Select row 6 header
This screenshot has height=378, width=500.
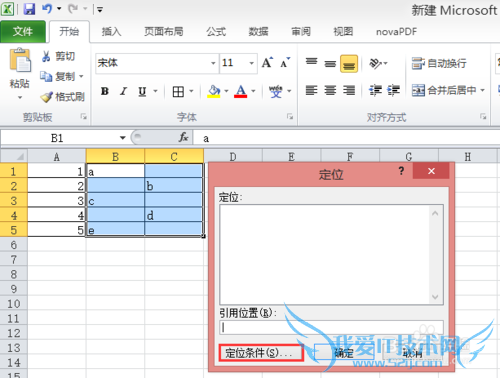point(14,245)
